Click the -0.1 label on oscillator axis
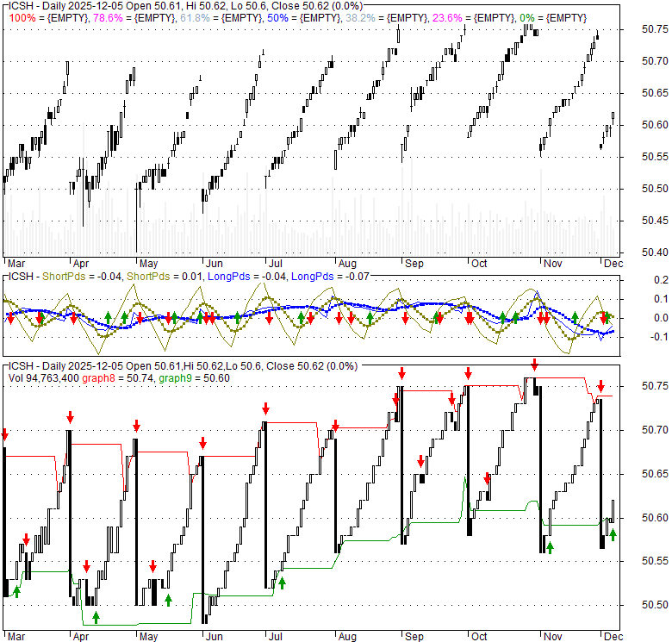 [x=659, y=337]
